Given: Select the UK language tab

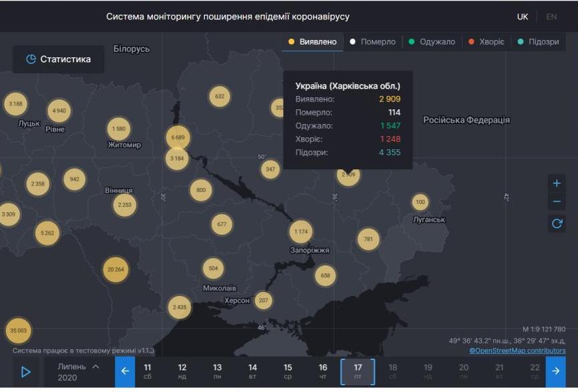Looking at the screenshot, I should click(522, 16).
